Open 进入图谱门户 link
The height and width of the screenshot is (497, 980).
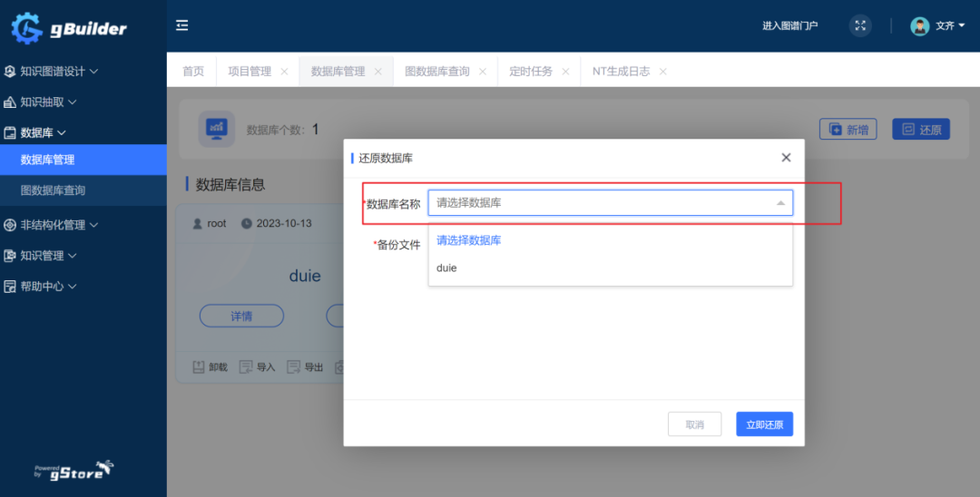pos(790,25)
